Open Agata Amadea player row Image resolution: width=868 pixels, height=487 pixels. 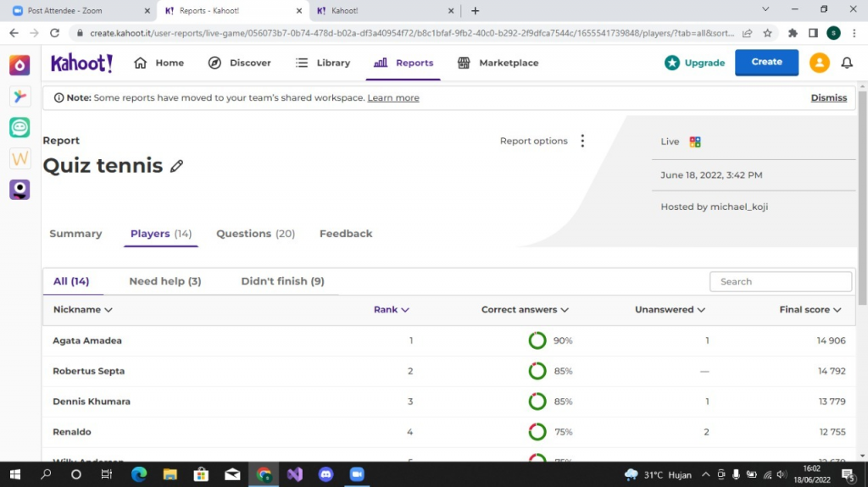pyautogui.click(x=449, y=340)
